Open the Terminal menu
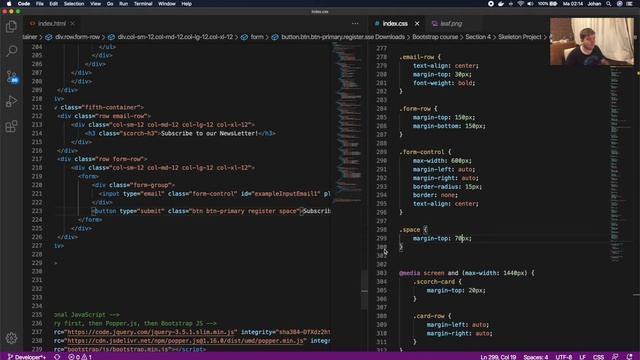 [143, 4]
